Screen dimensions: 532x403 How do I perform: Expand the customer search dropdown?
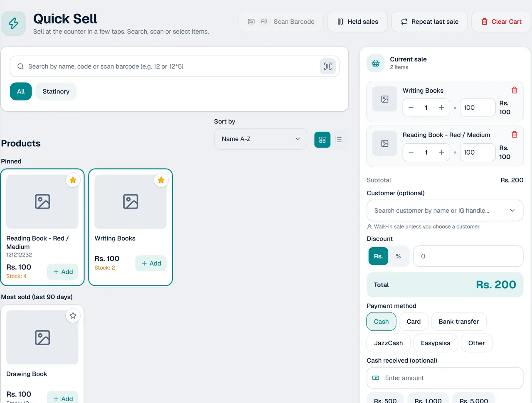[445, 211]
